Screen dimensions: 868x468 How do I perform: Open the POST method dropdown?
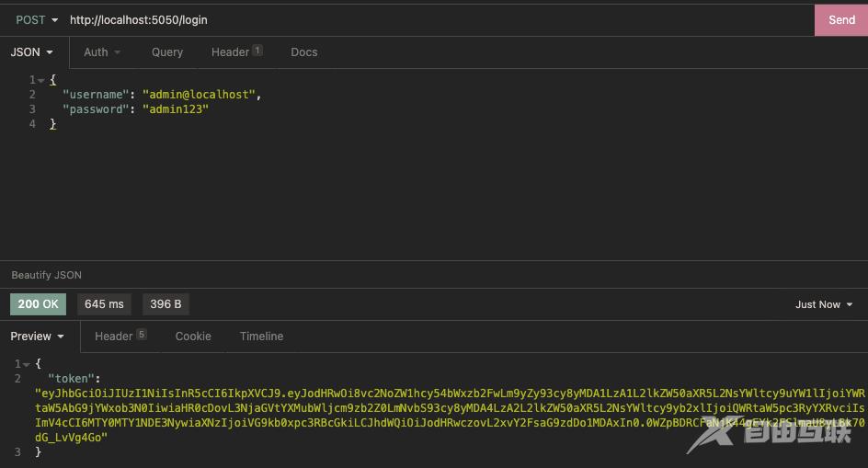point(37,20)
